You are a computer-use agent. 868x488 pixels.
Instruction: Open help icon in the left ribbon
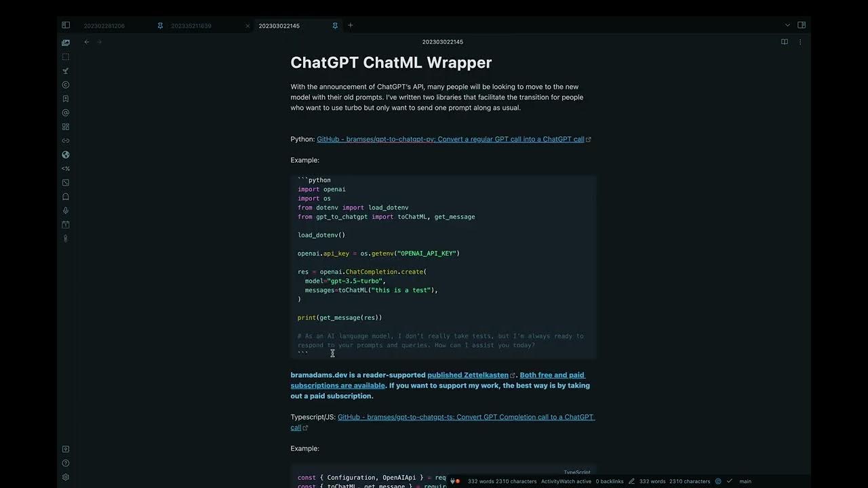point(66,464)
